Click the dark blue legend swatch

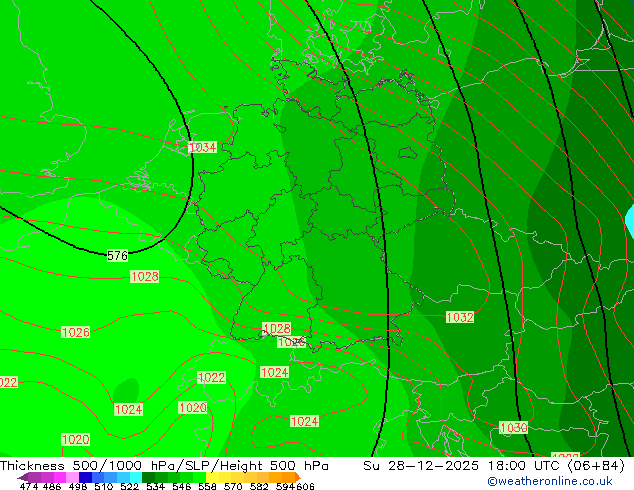[85, 477]
